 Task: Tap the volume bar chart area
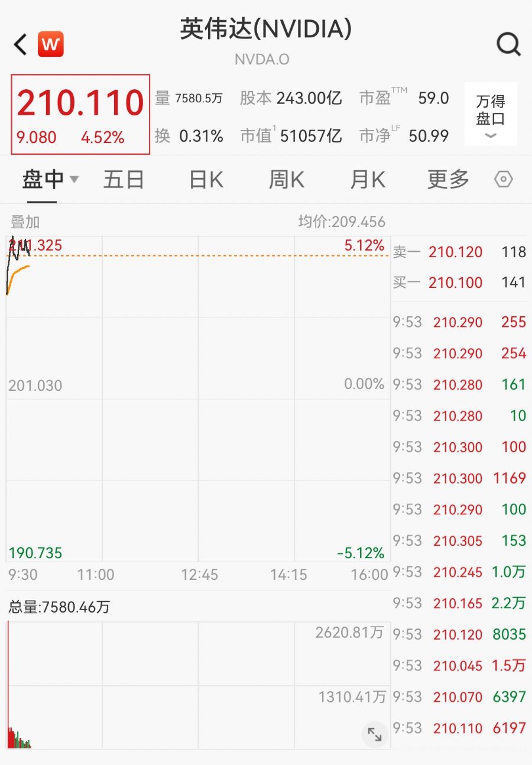198,686
